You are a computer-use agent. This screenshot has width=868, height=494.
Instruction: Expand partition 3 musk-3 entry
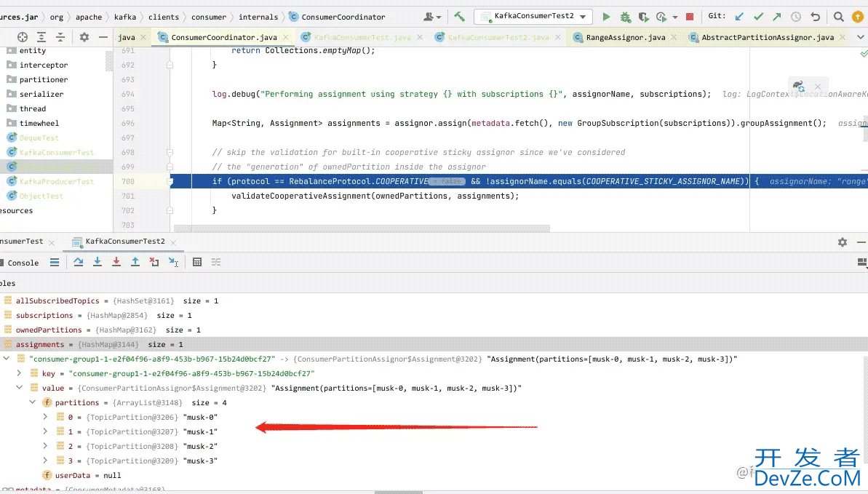point(45,461)
